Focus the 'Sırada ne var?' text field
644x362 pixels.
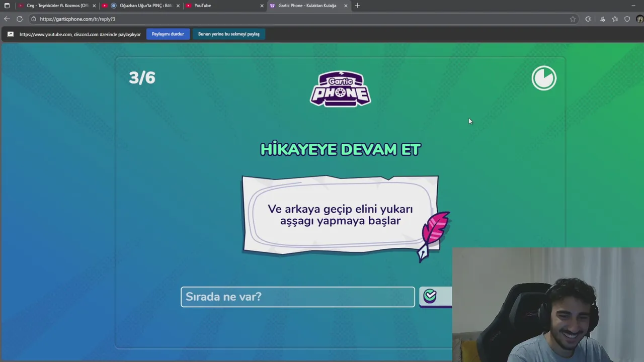coord(298,297)
